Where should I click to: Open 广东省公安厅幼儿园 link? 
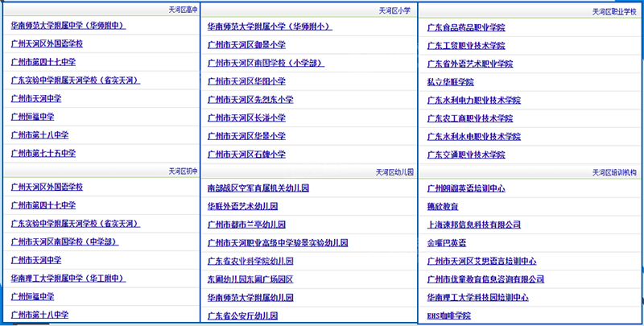243,316
